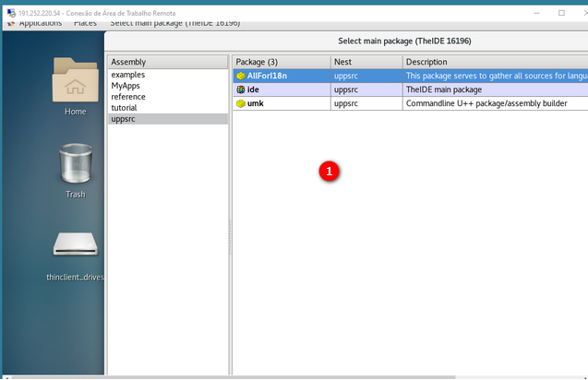Click the Select main package panel task button
This screenshot has width=588, height=380.
pyautogui.click(x=175, y=23)
